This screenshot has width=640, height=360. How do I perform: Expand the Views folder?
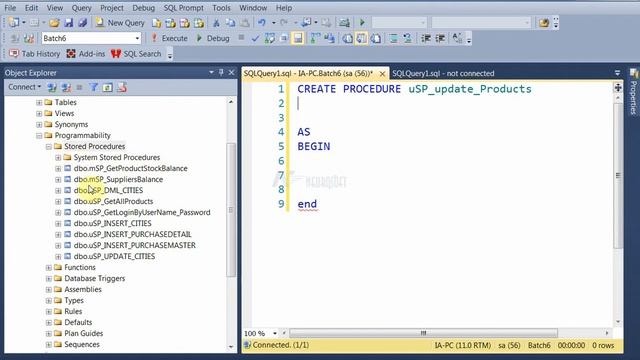pos(39,113)
